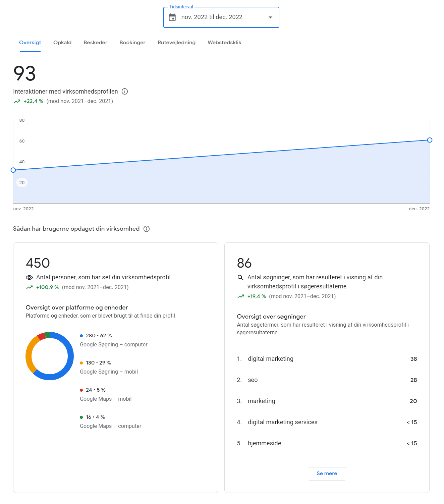Click the eye icon beside Antal personer
Screen dimensions: 444x504
click(30, 278)
